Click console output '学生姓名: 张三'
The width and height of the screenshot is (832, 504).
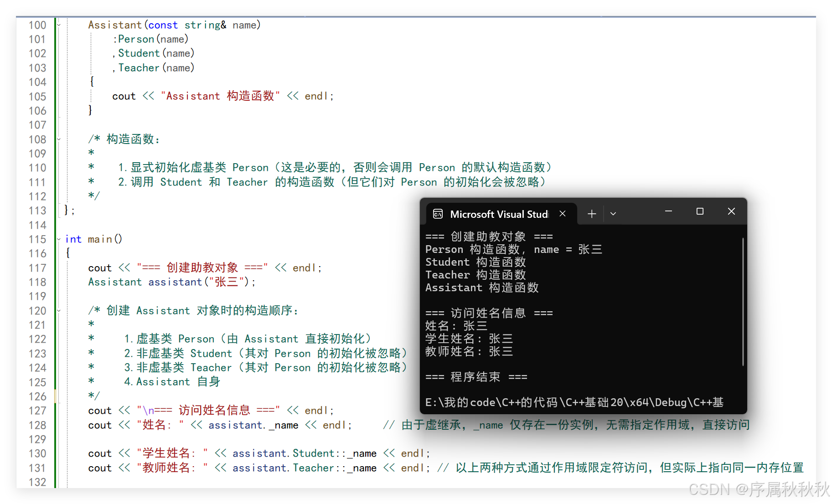[x=469, y=339]
